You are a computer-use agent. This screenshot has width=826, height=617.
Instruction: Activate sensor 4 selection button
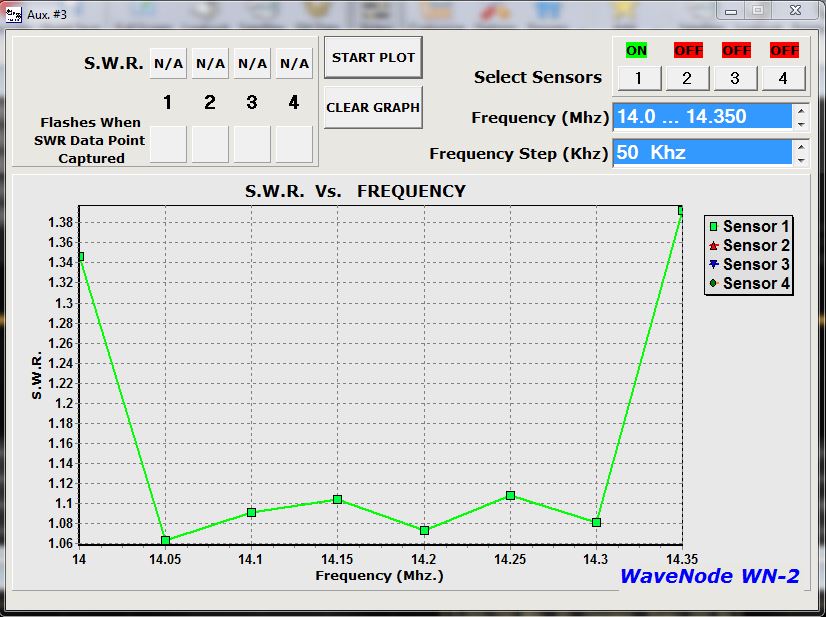783,78
